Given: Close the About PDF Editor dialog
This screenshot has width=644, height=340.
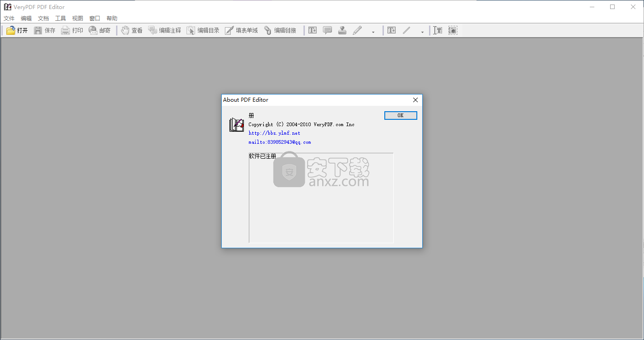Looking at the screenshot, I should [415, 100].
